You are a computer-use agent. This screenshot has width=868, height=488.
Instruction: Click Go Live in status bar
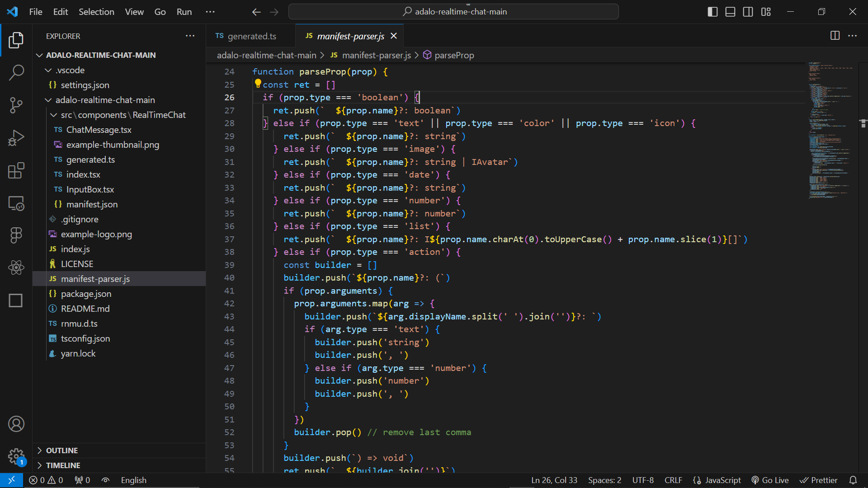[770, 480]
